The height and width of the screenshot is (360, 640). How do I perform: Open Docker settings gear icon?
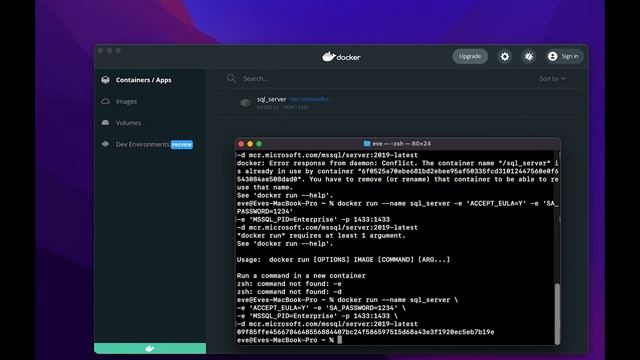505,56
